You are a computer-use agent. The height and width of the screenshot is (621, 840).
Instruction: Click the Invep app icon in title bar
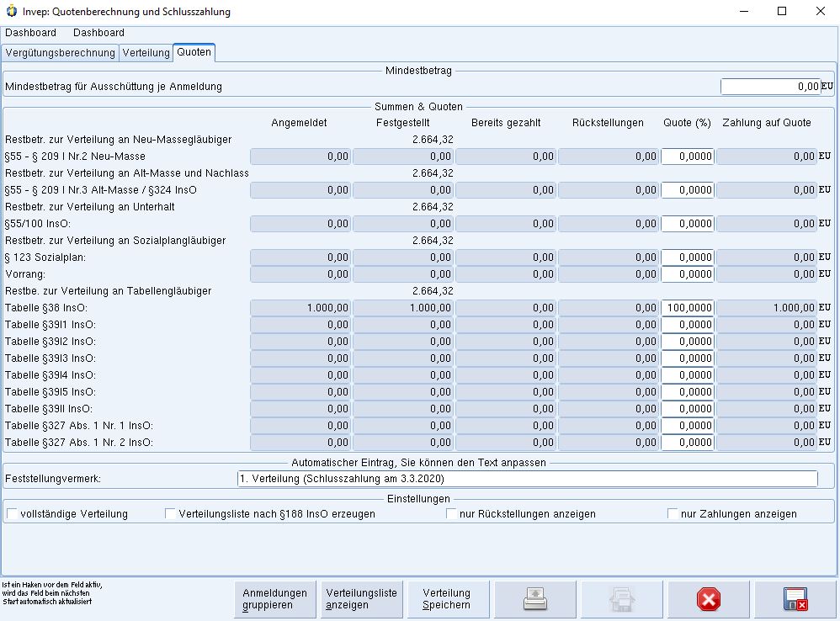[11, 12]
